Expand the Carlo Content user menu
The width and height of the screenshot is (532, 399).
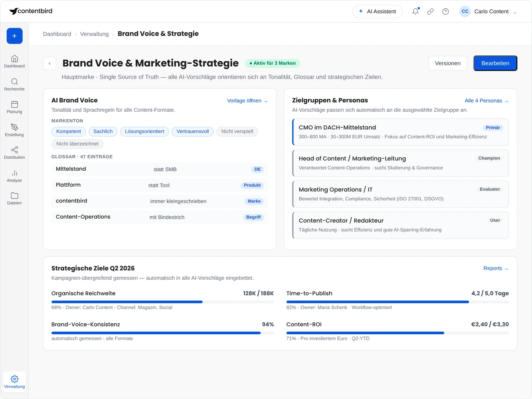click(488, 12)
